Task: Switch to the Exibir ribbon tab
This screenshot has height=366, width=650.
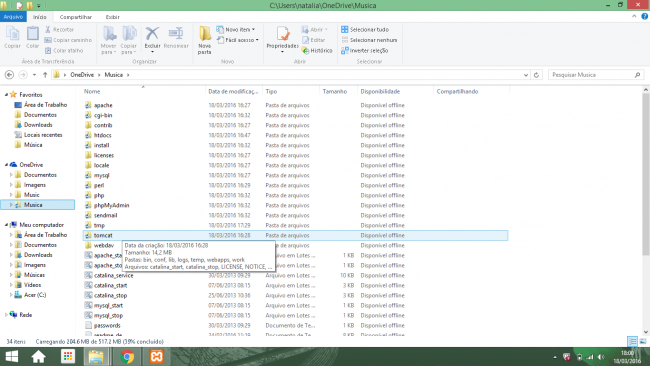Action: (112, 17)
